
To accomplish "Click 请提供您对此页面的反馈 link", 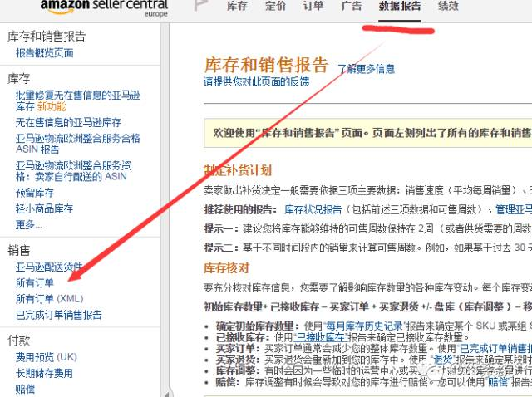I will 257,81.
